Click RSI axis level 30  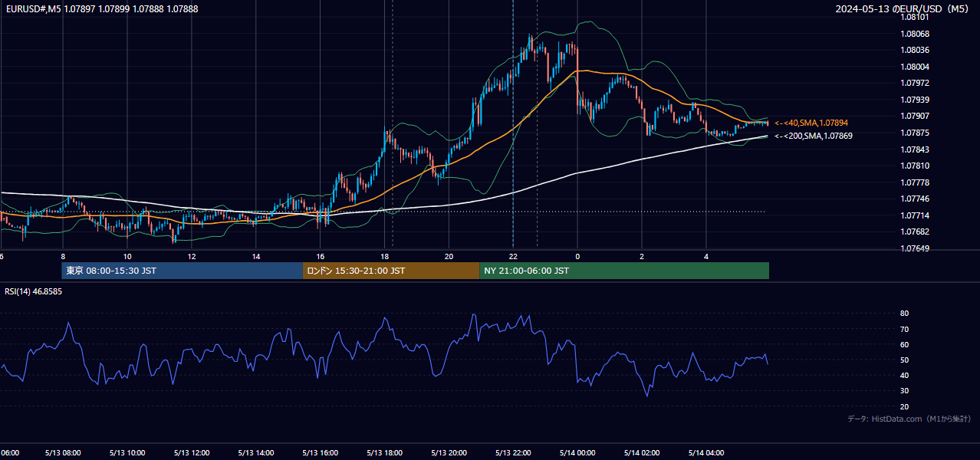[x=904, y=391]
